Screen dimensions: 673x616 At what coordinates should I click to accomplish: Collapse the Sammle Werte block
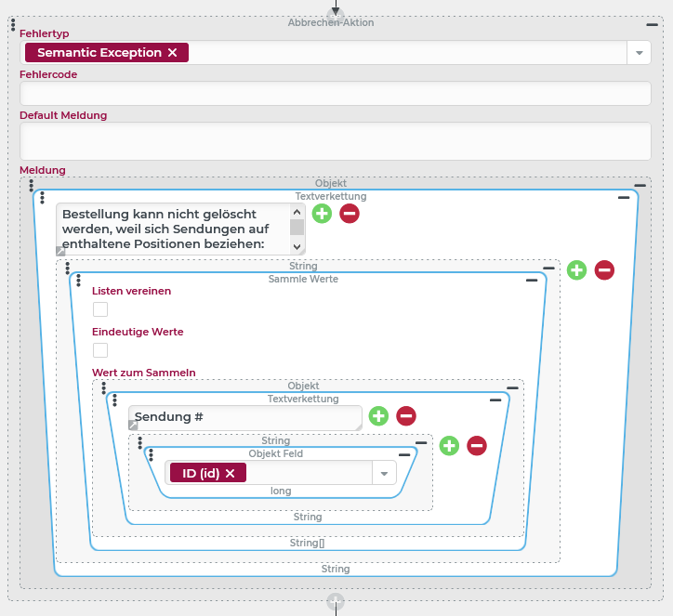531,280
